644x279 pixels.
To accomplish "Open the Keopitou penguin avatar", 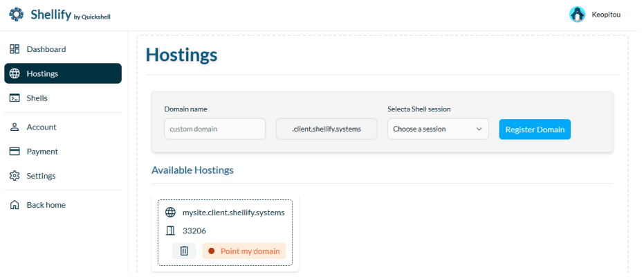I will click(577, 15).
